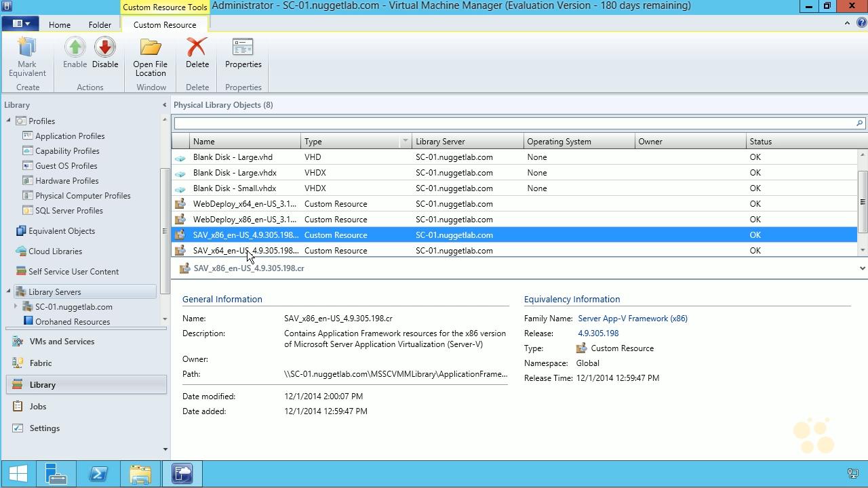Screen dimensions: 868x488
Task: Open the Type column filter dropdown
Action: pos(405,141)
